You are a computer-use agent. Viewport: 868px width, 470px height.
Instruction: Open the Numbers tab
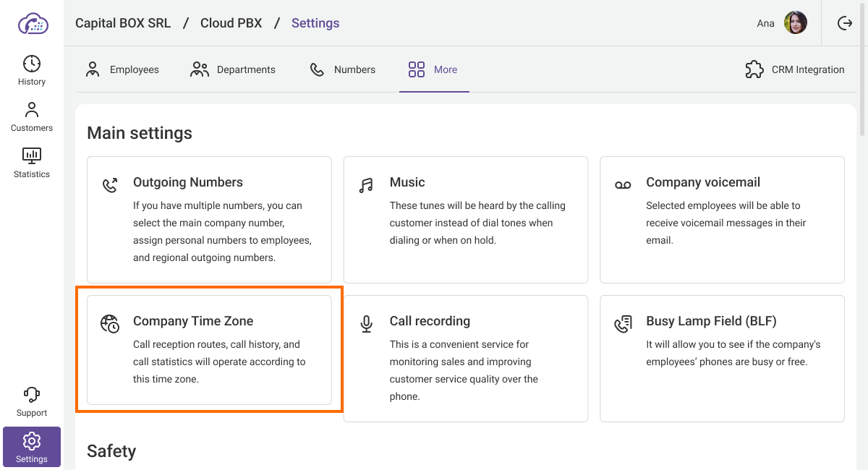342,69
